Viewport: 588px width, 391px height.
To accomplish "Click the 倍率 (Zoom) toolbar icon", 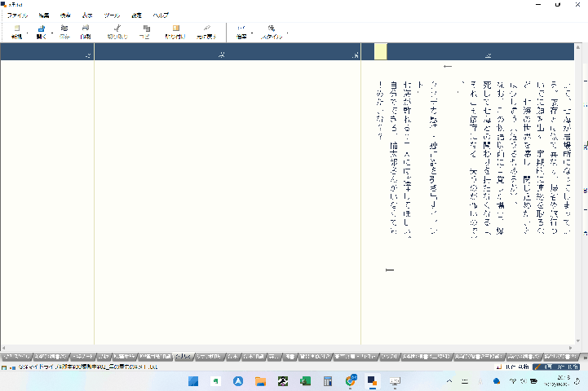I will [x=241, y=29].
